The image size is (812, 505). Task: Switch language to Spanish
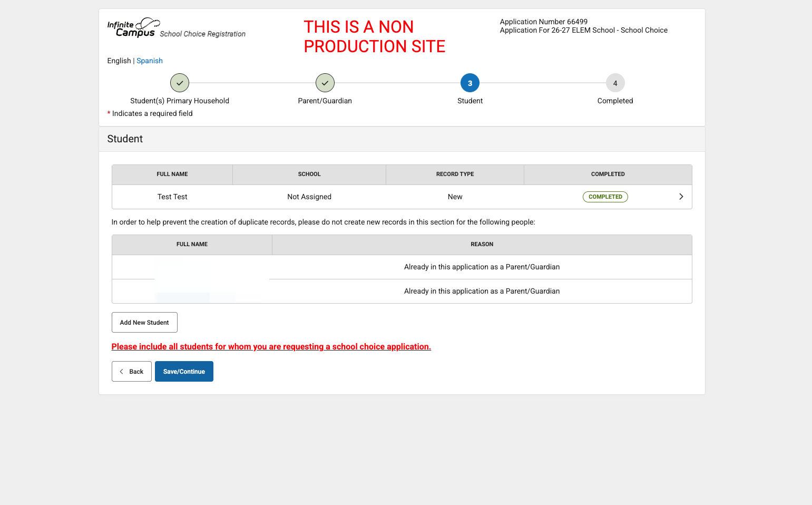coord(150,61)
